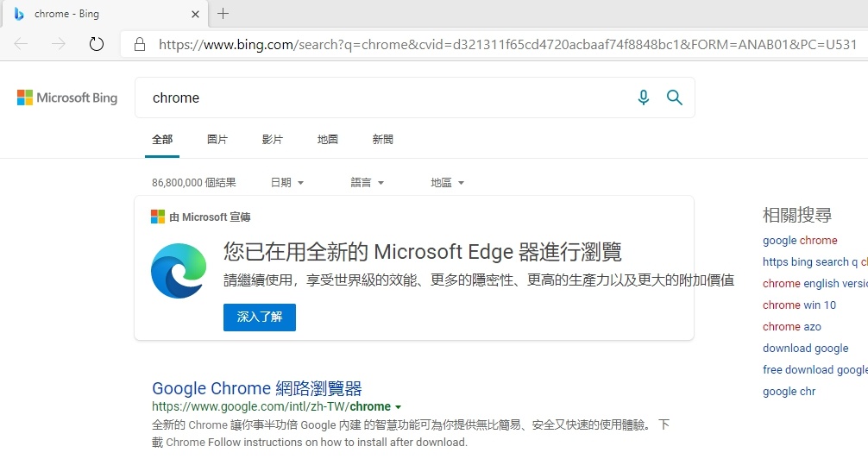Click related search free download google

[815, 370]
